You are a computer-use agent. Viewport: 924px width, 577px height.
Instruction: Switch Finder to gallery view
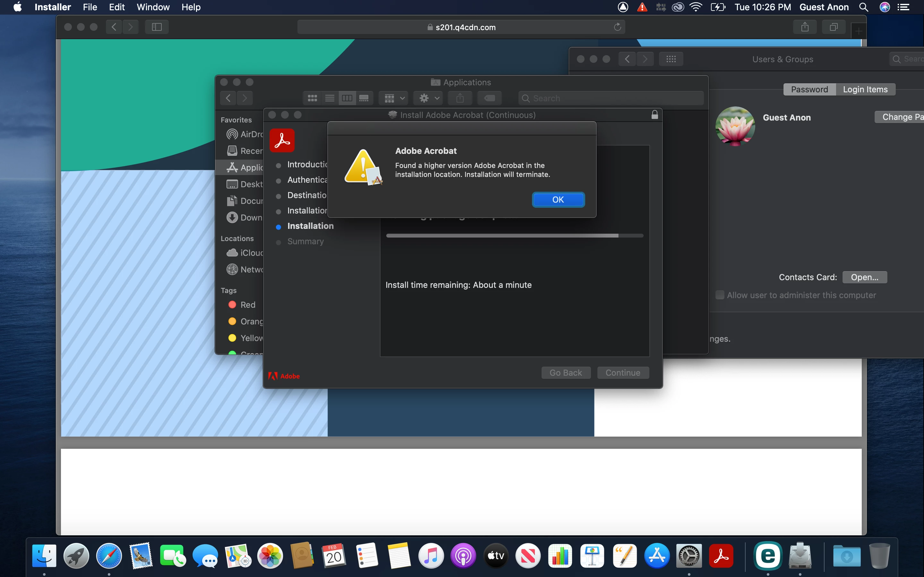tap(364, 98)
